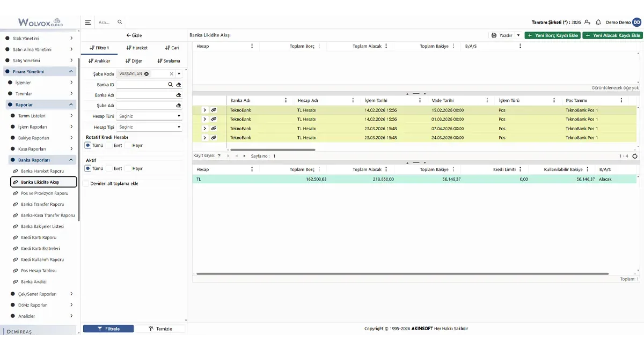The height and width of the screenshot is (350, 644).
Task: Remove the VARSAYILAN tag chip
Action: click(x=147, y=74)
